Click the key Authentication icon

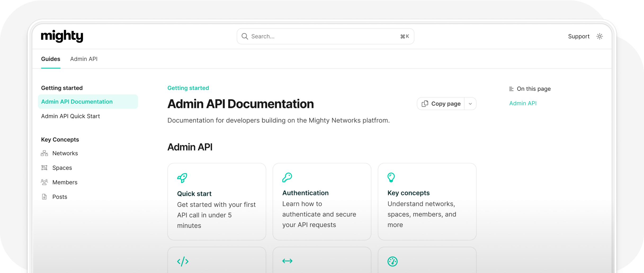pyautogui.click(x=288, y=178)
